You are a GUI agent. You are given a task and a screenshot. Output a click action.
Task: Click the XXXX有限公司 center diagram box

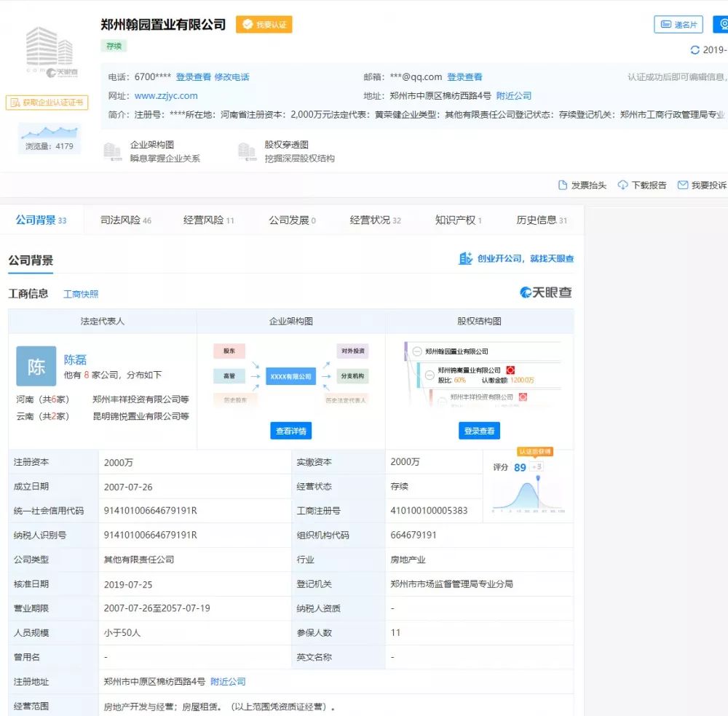coord(291,376)
